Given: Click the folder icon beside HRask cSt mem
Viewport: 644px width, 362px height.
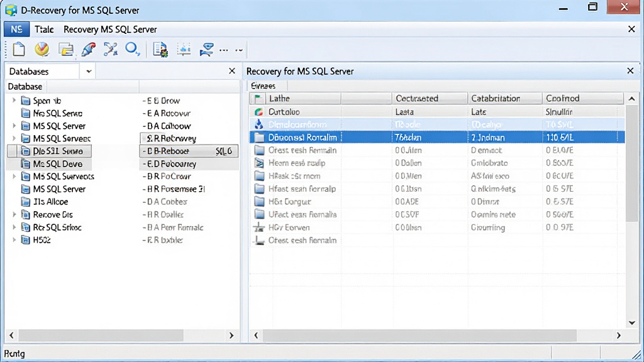Looking at the screenshot, I should [259, 176].
